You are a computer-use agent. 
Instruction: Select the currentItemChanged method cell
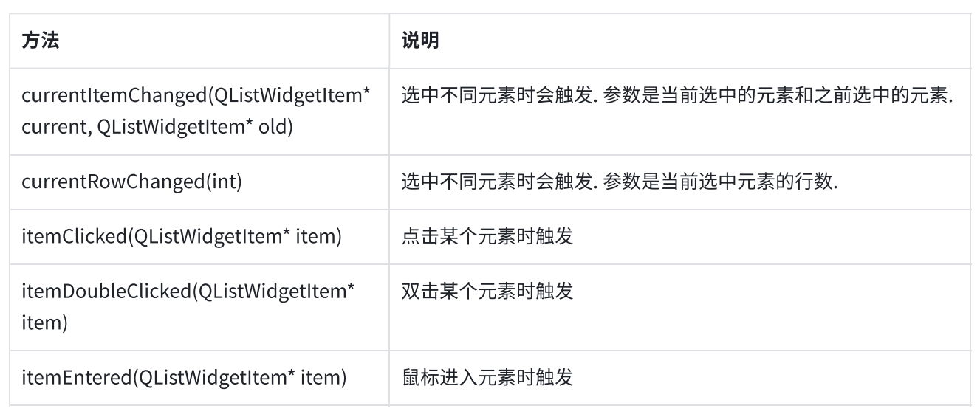point(199,111)
